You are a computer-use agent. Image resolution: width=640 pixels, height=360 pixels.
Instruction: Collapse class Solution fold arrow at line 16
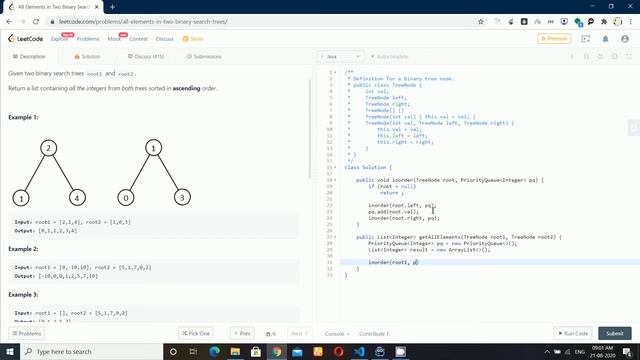click(336, 167)
